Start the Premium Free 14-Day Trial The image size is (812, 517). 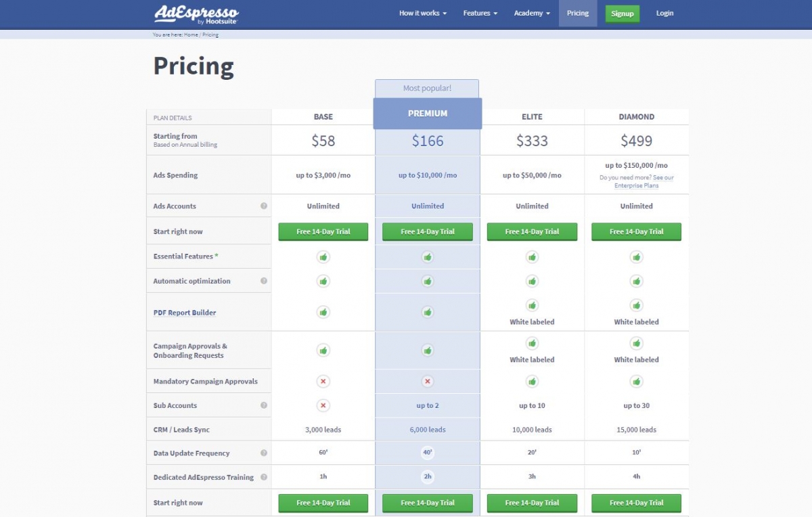[428, 231]
